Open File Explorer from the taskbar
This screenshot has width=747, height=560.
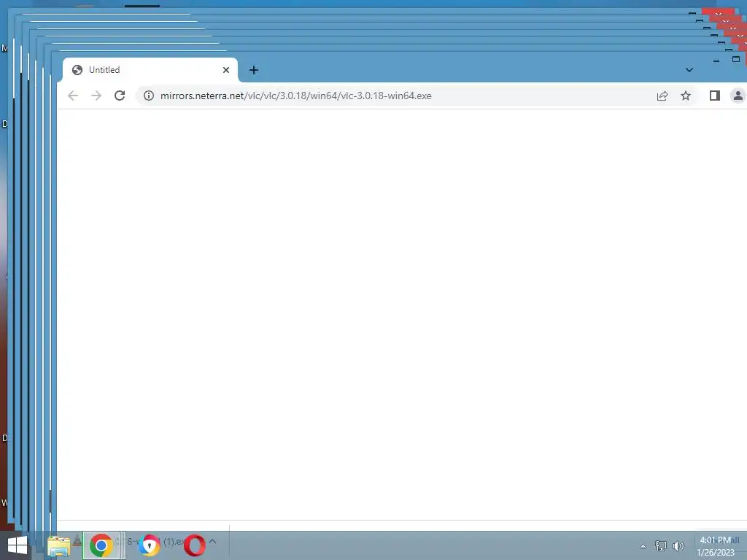coord(58,546)
